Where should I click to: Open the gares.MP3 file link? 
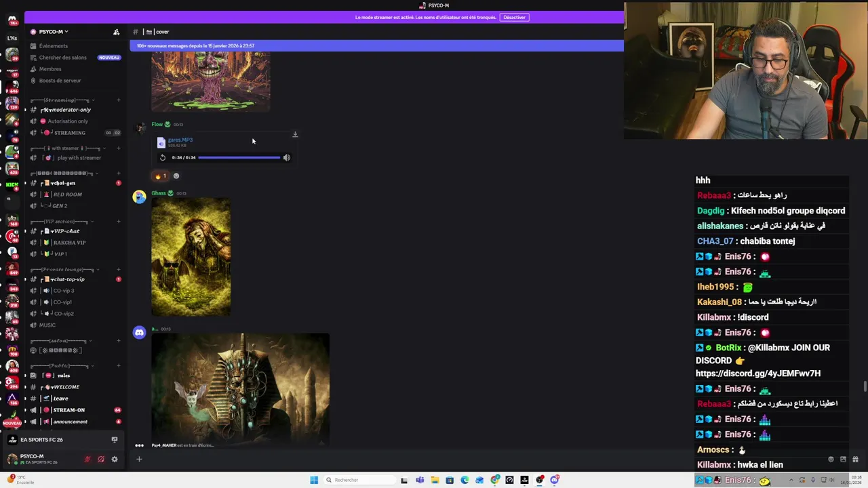(x=180, y=140)
